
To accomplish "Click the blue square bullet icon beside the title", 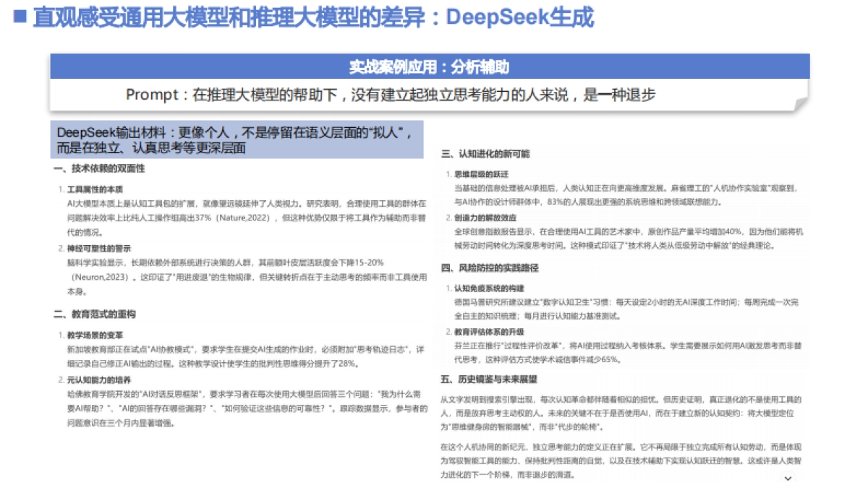I will [x=21, y=16].
